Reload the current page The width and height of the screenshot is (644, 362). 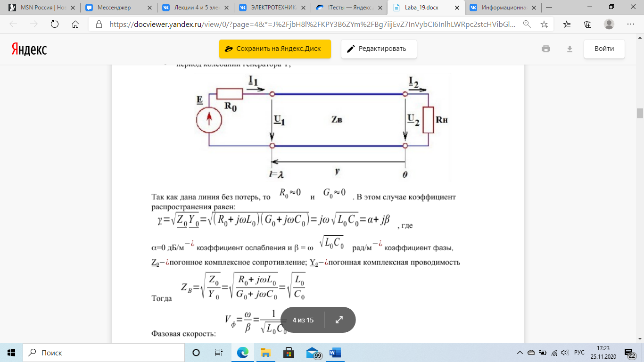click(54, 25)
